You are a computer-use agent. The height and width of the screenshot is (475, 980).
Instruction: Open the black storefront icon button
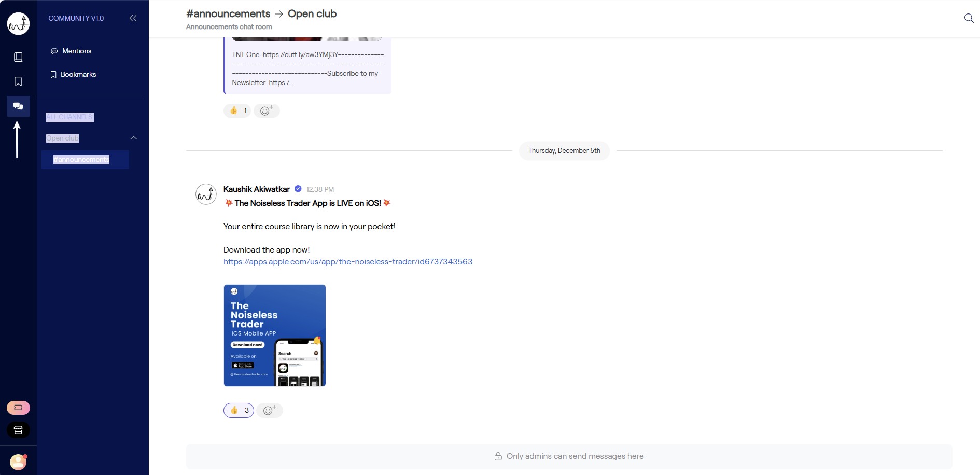click(x=18, y=430)
